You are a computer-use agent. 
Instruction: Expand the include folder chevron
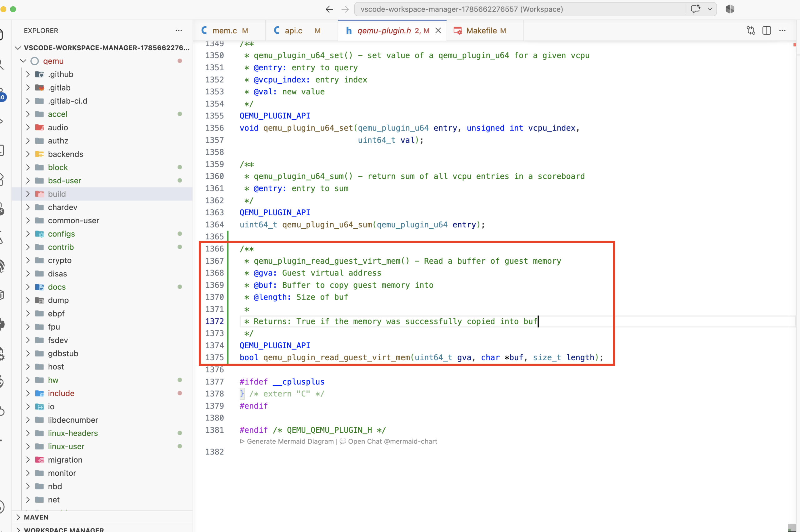click(28, 393)
